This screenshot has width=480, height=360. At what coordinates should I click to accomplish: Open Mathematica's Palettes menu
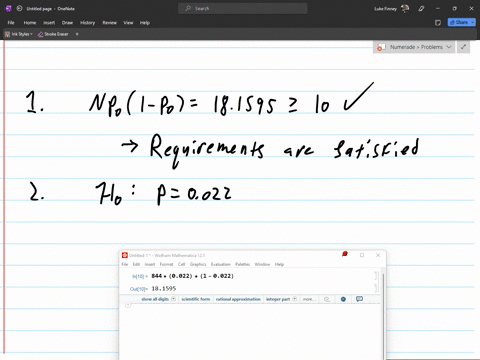coord(243,264)
